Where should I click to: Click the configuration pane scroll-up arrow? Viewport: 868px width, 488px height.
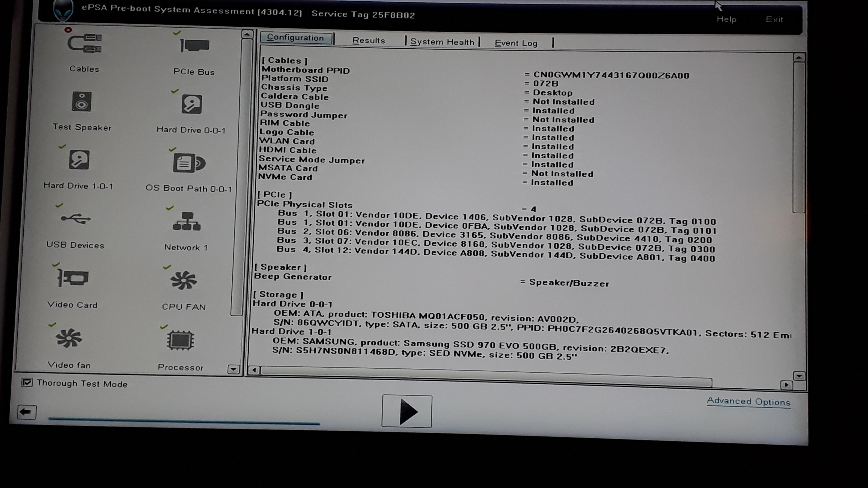coord(799,58)
